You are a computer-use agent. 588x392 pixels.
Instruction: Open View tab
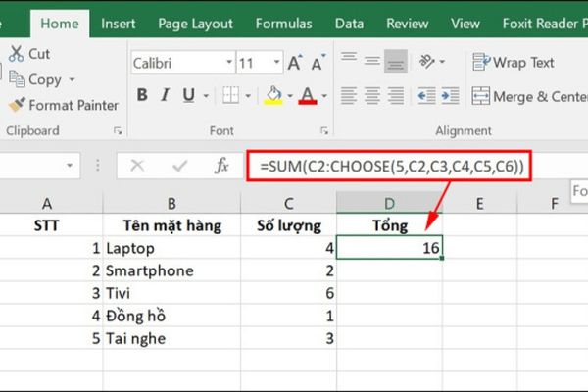465,24
